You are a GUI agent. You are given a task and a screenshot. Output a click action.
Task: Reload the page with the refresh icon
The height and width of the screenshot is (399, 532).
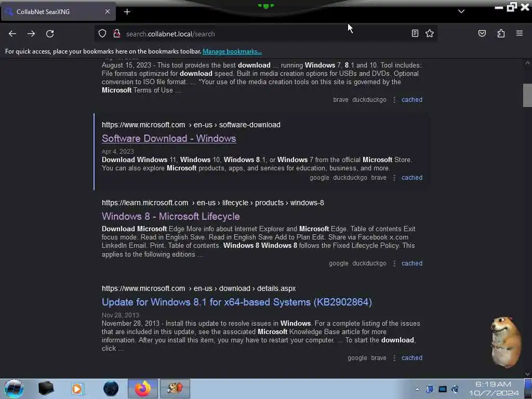50,34
